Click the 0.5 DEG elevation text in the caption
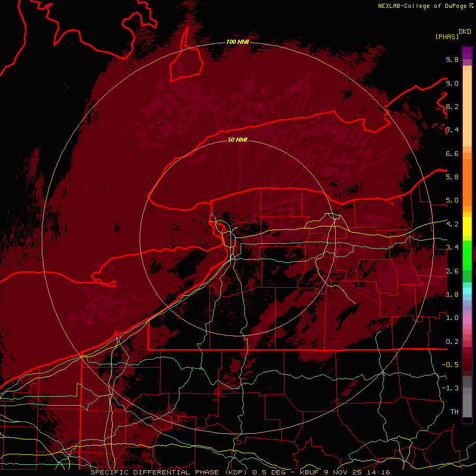 [268, 472]
